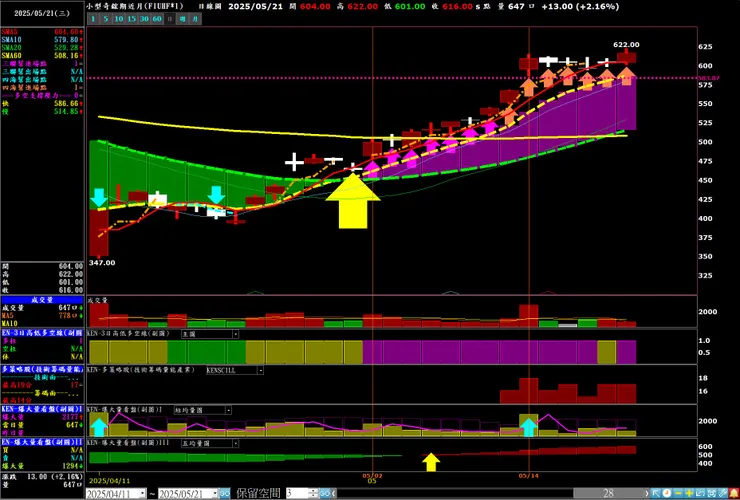Click the right arrow of horizontal scrollbar
740x500 pixels.
coord(646,494)
